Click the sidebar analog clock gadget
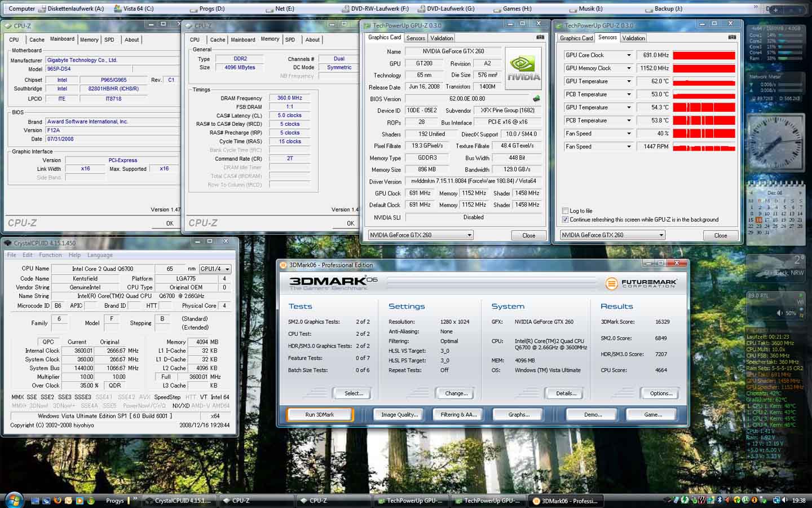812x508 pixels. pyautogui.click(x=775, y=143)
